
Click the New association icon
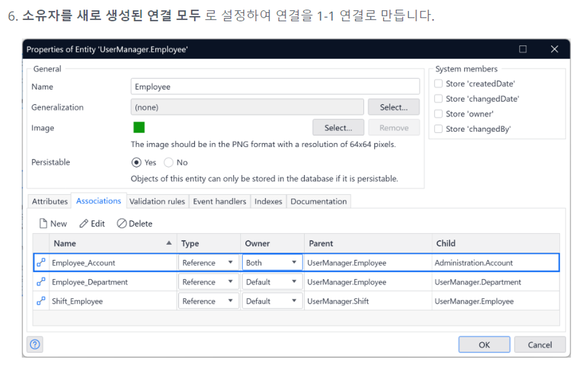tap(43, 223)
